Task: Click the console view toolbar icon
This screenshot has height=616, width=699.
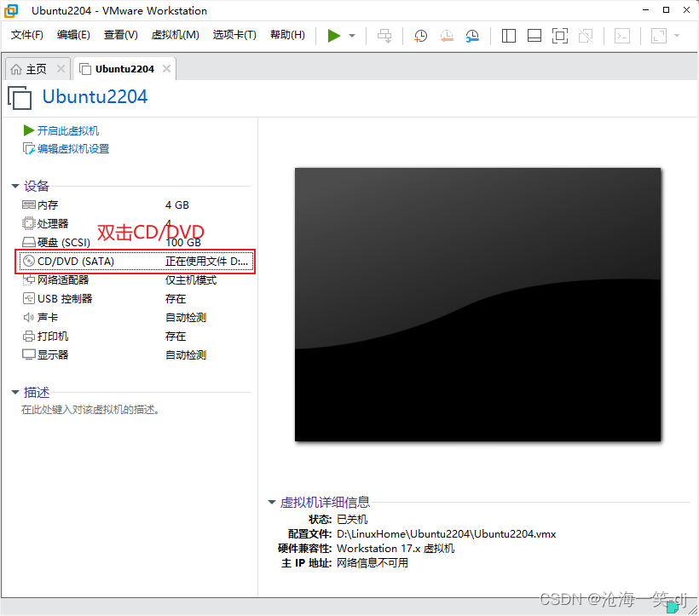Action: coord(622,36)
